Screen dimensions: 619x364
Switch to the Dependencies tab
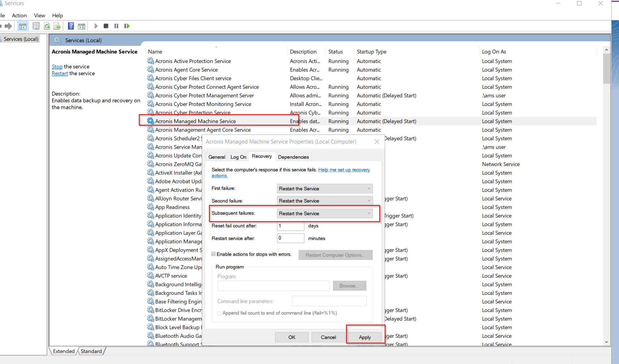coord(293,157)
